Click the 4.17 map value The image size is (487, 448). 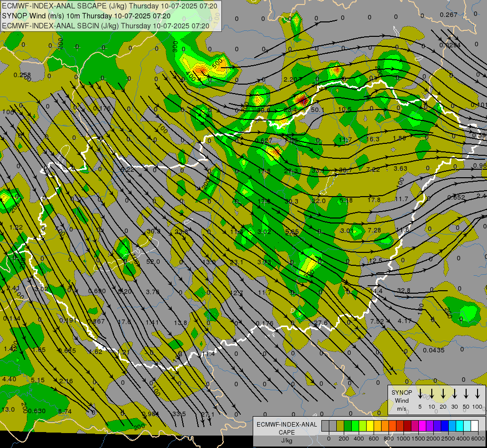[x=405, y=321]
